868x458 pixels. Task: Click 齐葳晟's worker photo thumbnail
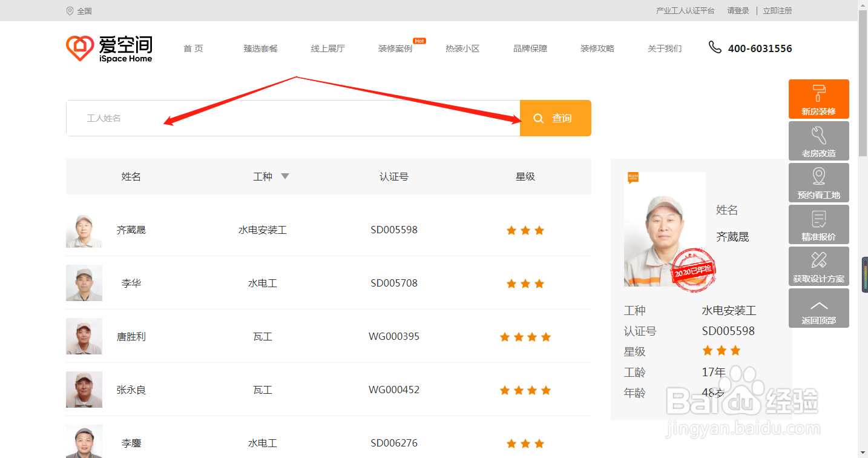click(x=84, y=230)
